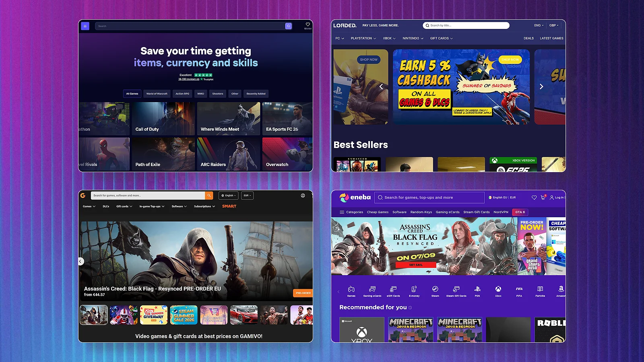The width and height of the screenshot is (644, 362).
Task: Click the purple search button beside the top-left search bar
Action: click(289, 26)
